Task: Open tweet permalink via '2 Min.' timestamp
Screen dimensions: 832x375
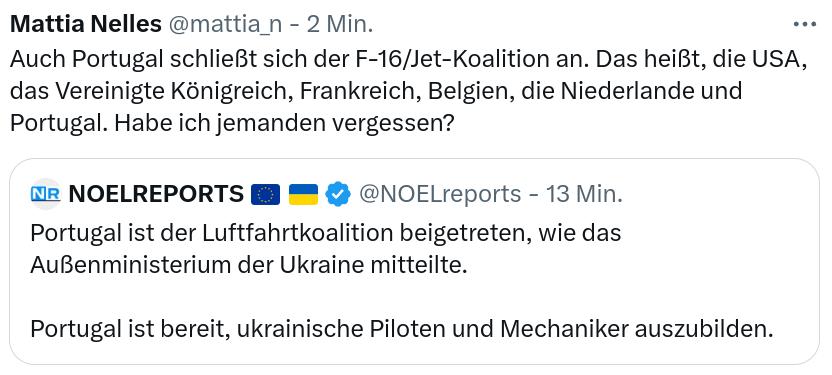Action: click(x=340, y=24)
